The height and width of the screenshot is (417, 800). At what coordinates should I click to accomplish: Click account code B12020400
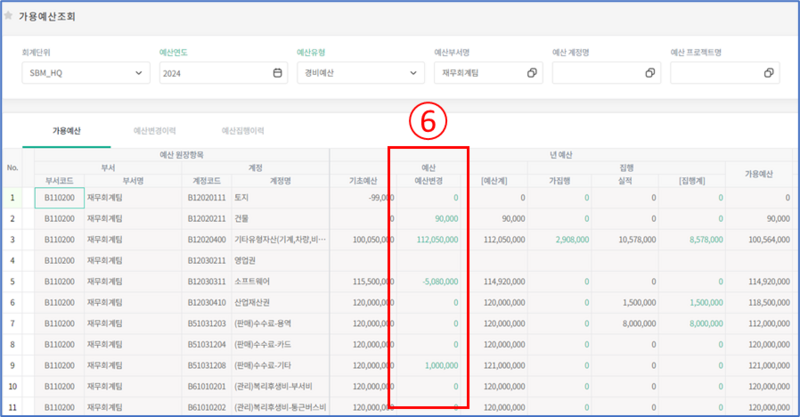tap(207, 239)
